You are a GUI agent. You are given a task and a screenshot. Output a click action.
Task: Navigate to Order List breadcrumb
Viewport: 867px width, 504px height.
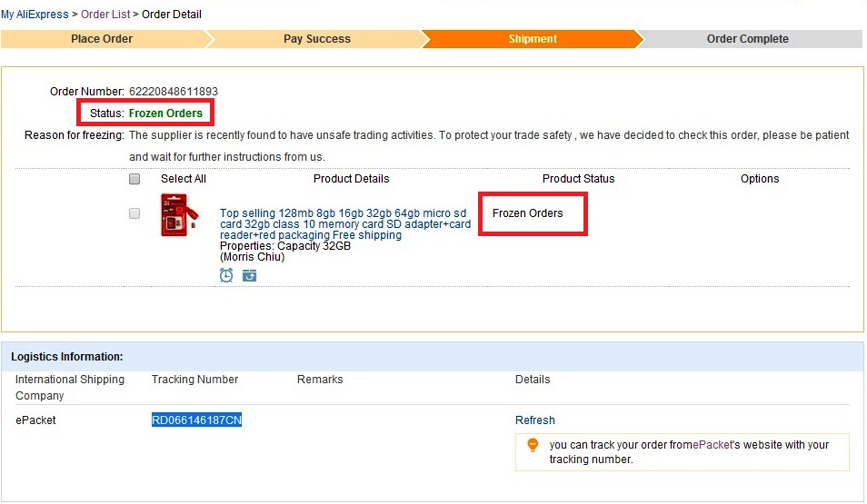click(x=105, y=15)
